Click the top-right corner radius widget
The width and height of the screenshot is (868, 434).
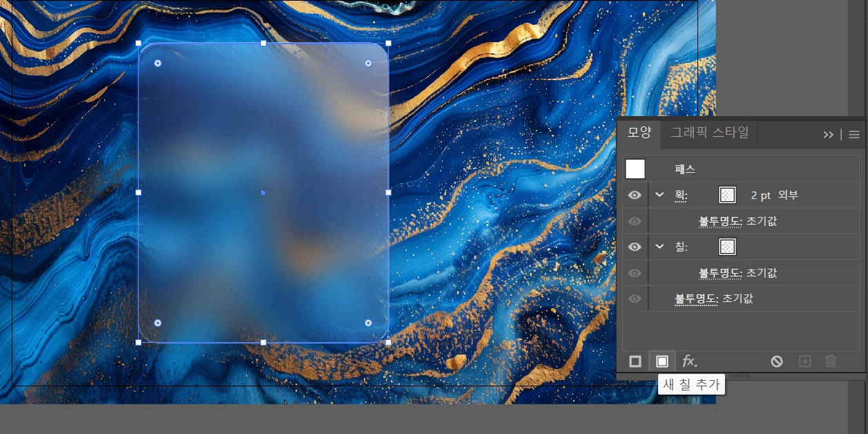[x=368, y=63]
